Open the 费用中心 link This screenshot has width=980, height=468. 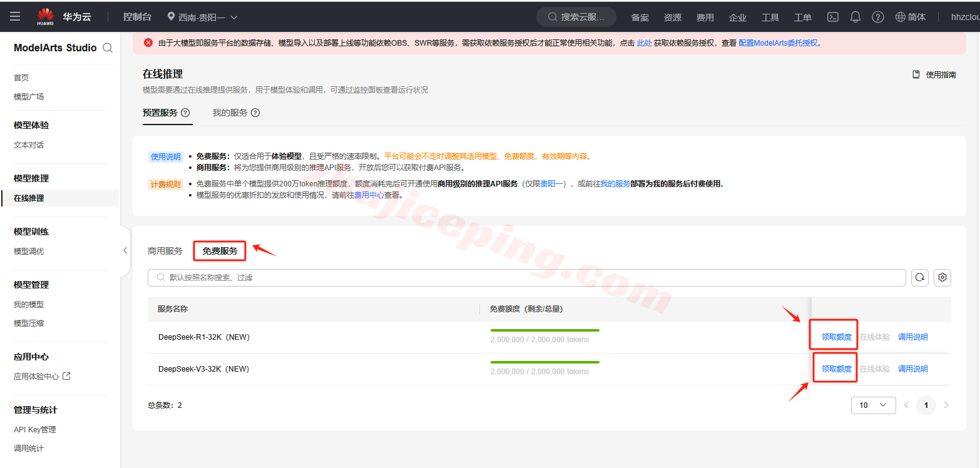pyautogui.click(x=369, y=195)
